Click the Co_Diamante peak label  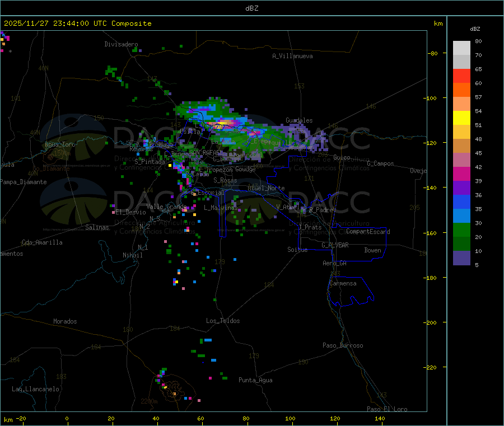click(51, 168)
